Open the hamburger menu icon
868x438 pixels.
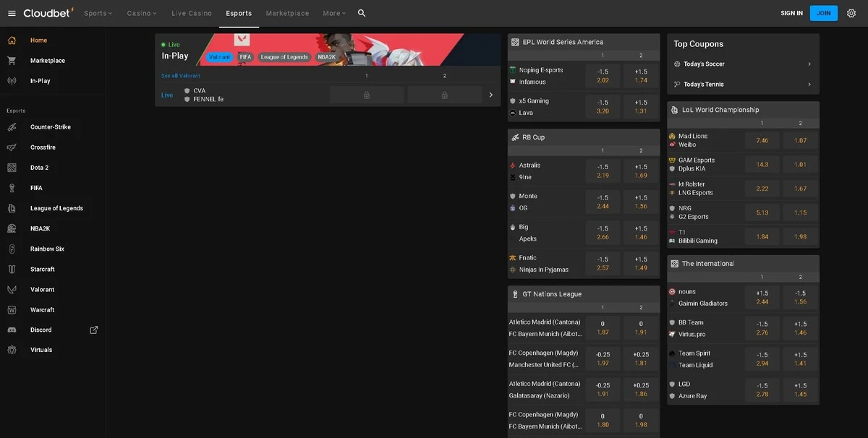click(x=12, y=13)
